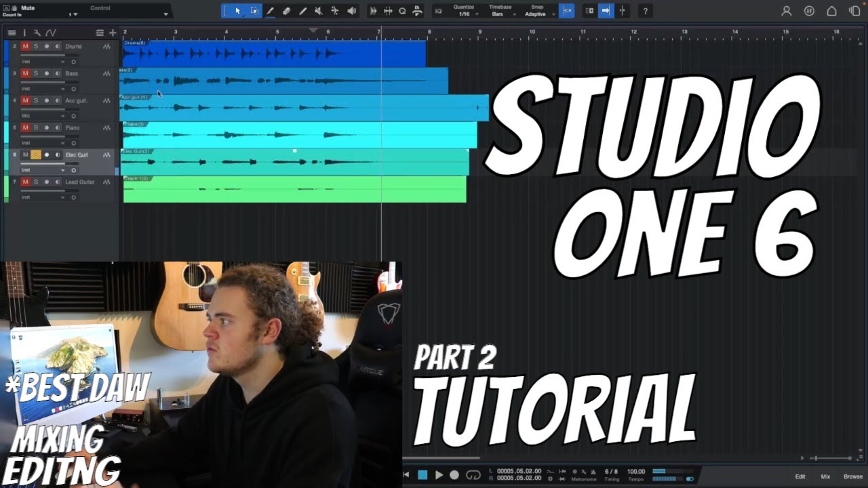Image resolution: width=868 pixels, height=488 pixels.
Task: Select the Paint pencil tool
Action: click(x=271, y=11)
